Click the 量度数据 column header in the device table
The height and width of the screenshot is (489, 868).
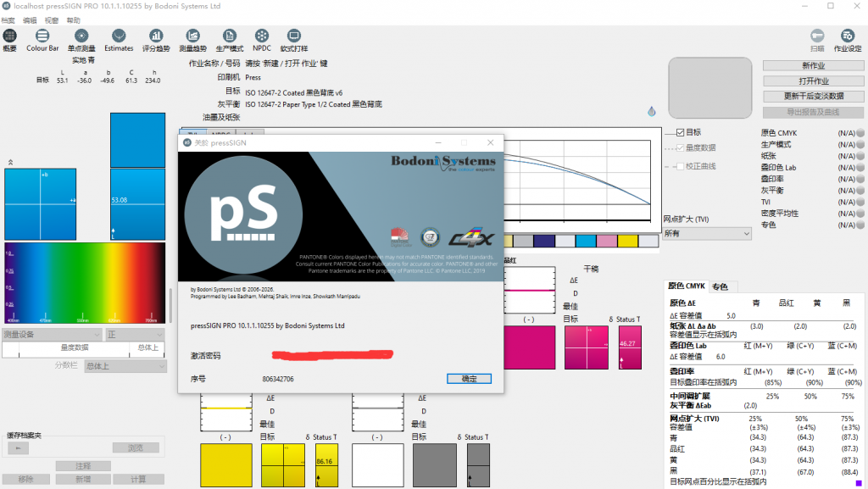click(75, 348)
